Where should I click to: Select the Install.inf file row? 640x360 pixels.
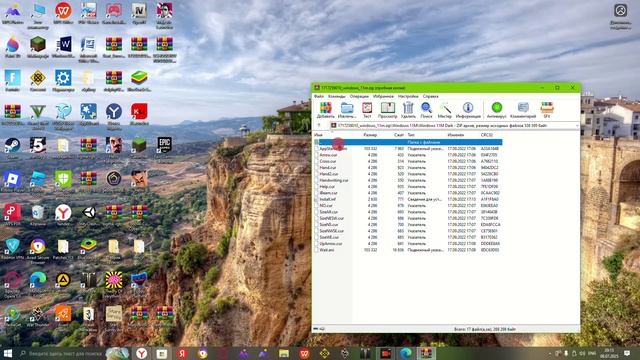[x=407, y=199]
